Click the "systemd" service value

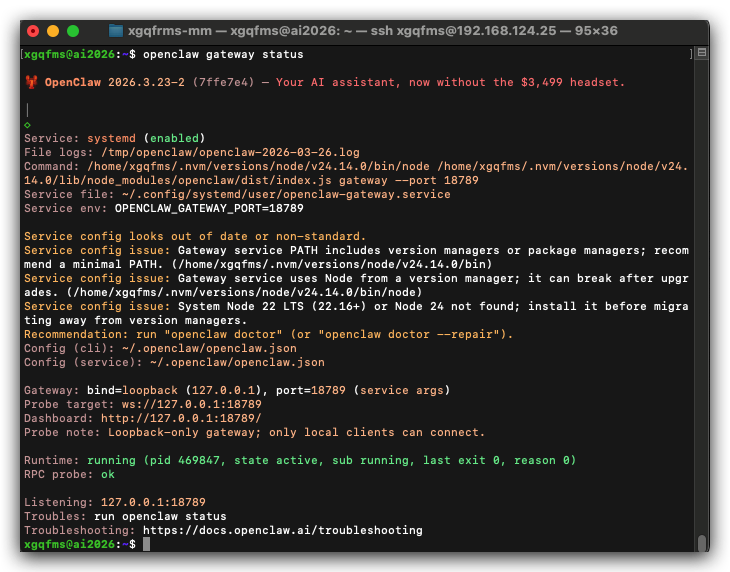click(x=111, y=138)
